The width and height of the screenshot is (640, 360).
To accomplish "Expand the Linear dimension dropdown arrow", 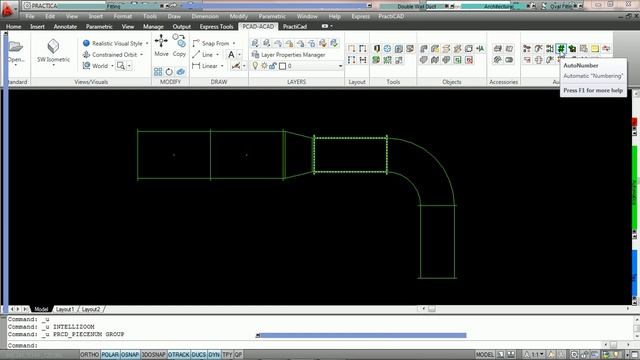I will pyautogui.click(x=222, y=66).
